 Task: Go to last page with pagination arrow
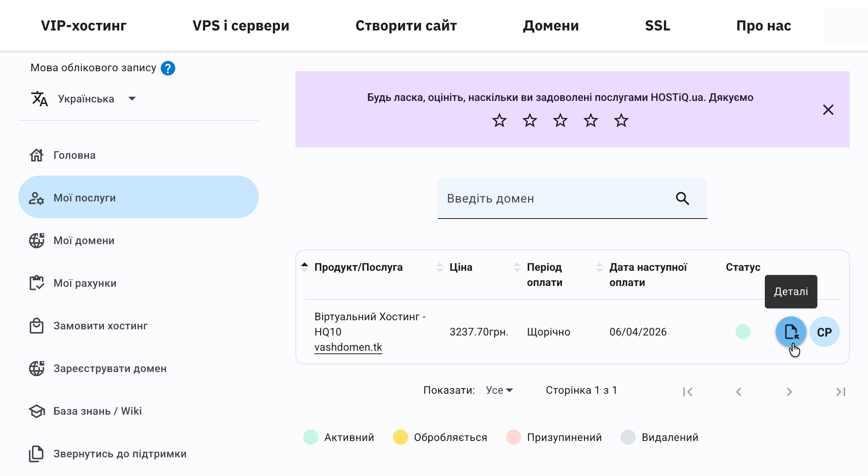[x=840, y=391]
